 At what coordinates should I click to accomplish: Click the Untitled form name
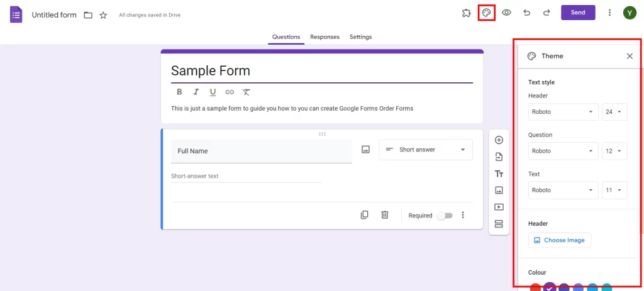[x=54, y=15]
